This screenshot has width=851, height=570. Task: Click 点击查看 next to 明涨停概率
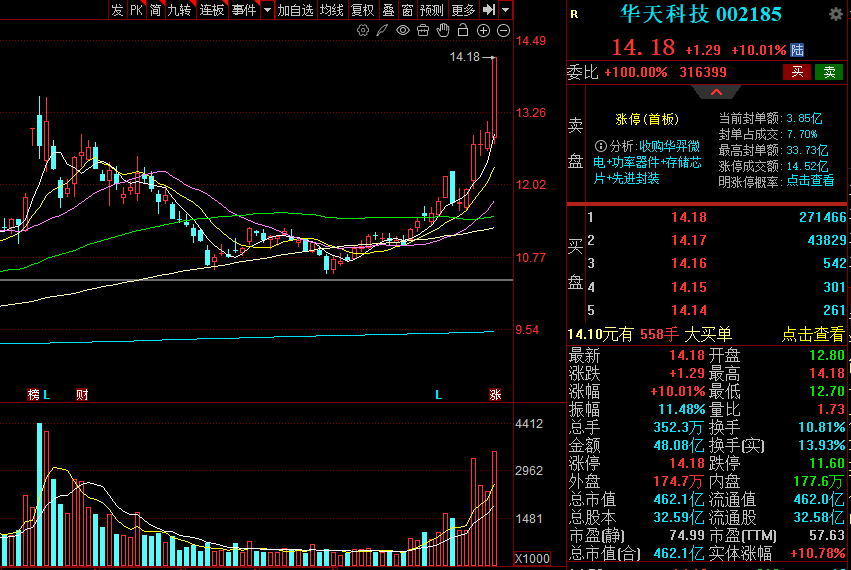(810, 181)
